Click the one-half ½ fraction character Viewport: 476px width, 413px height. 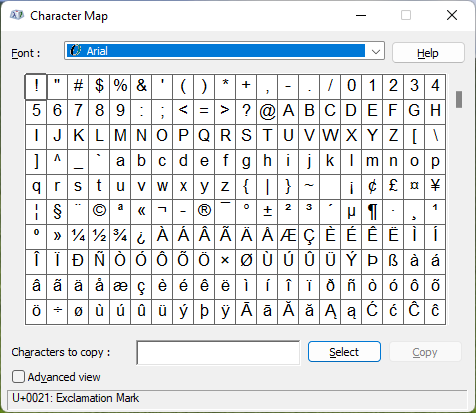click(x=99, y=237)
